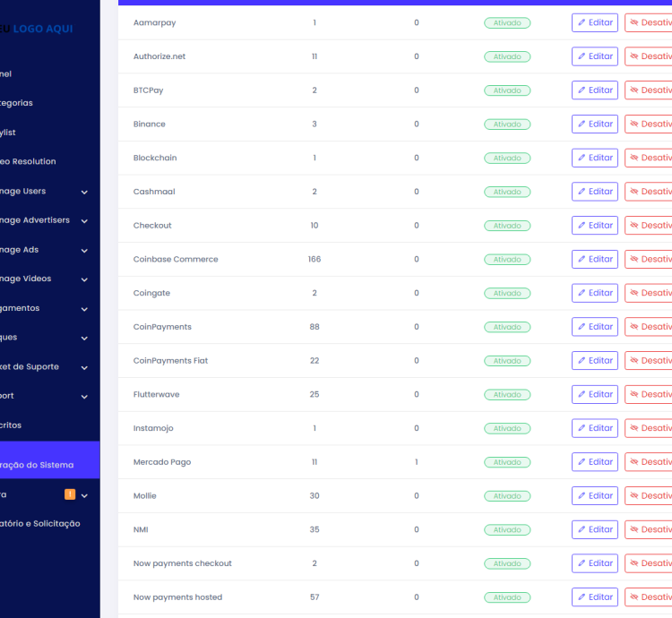Click the pencil icon beside Binance
The height and width of the screenshot is (618, 672).
coord(582,124)
